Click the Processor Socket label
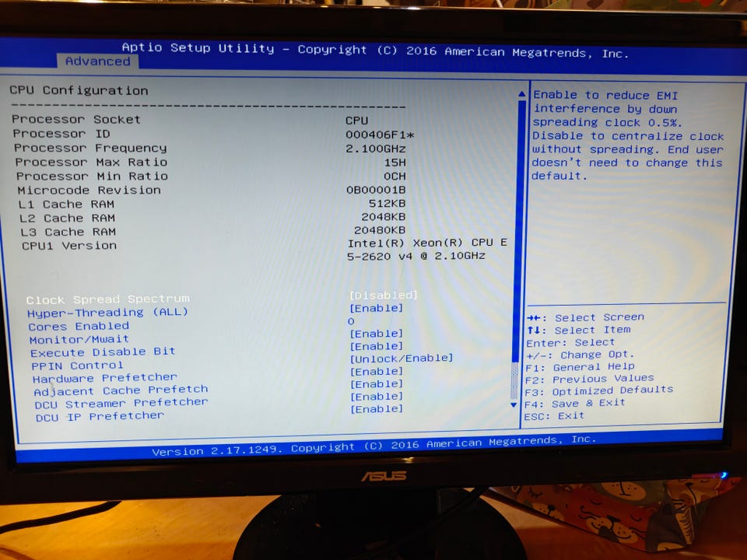Image resolution: width=747 pixels, height=560 pixels. (x=76, y=119)
